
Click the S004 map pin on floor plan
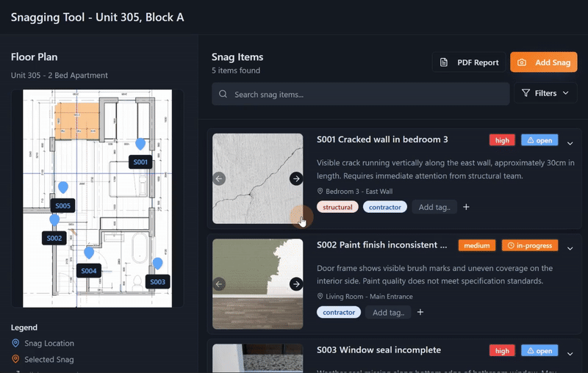pyautogui.click(x=89, y=253)
